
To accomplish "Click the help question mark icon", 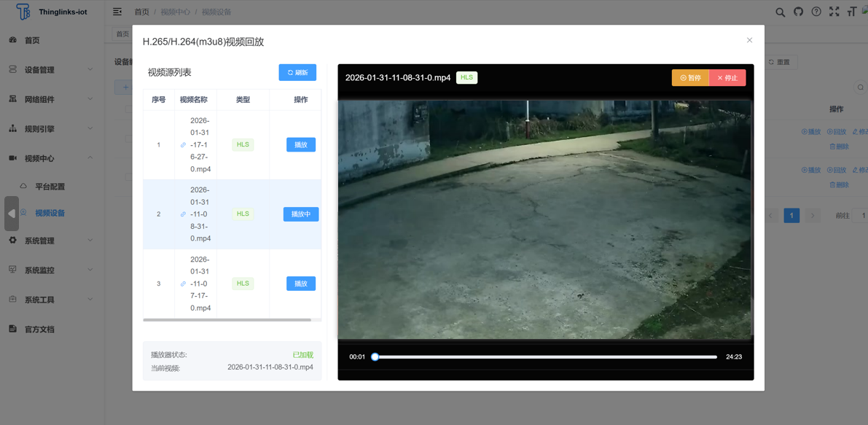I will 816,12.
